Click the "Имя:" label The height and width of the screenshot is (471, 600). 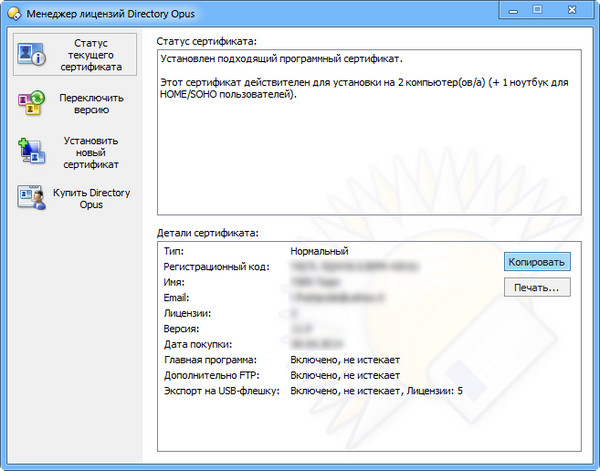(x=174, y=282)
